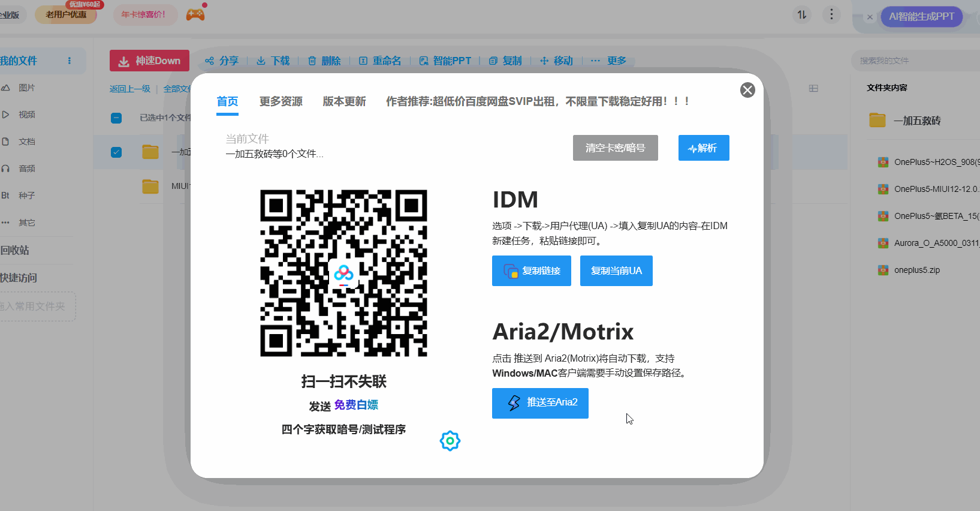Image resolution: width=980 pixels, height=511 pixels.
Task: Click the 年卡惊喜价 promo button
Action: (x=145, y=14)
